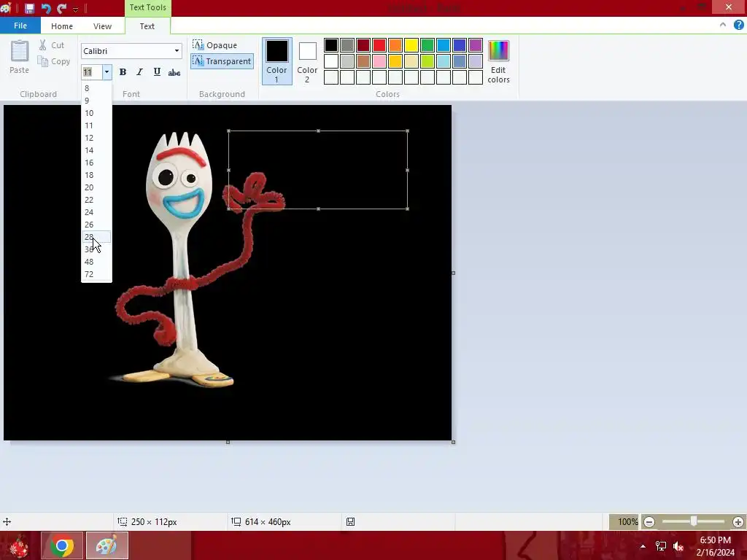Click the muted volume tray icon
This screenshot has width=747, height=560.
coord(678,546)
